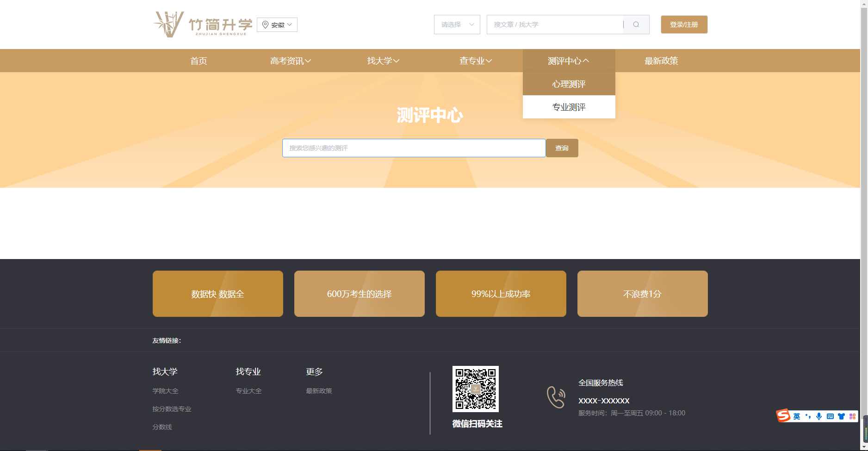Click the 登录/注册 button
The image size is (868, 451).
[684, 25]
